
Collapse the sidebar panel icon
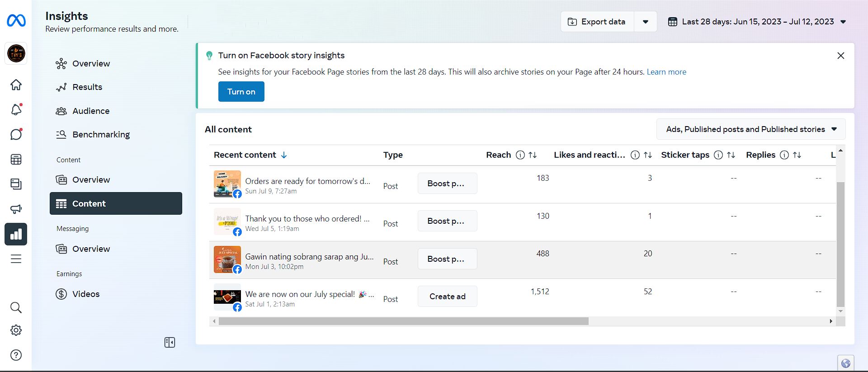point(170,343)
